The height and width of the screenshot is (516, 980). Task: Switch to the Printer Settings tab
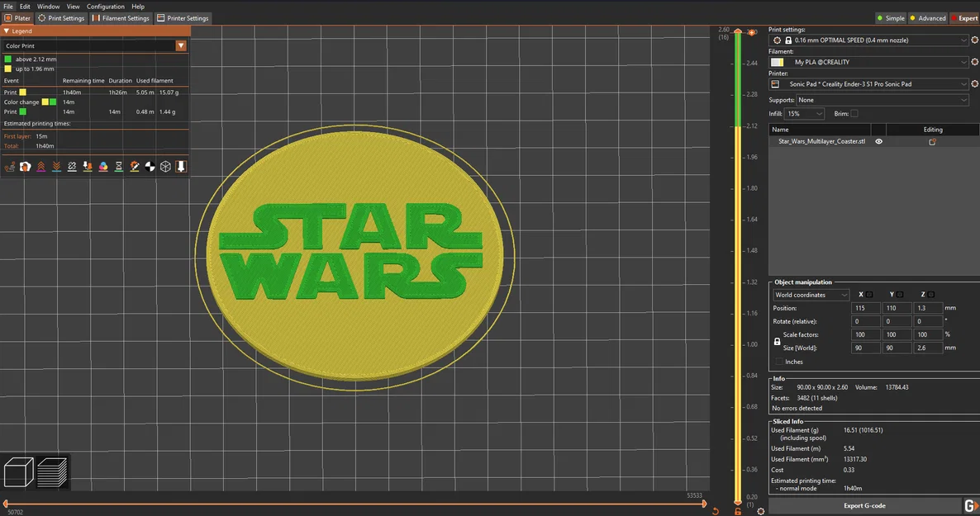(182, 17)
